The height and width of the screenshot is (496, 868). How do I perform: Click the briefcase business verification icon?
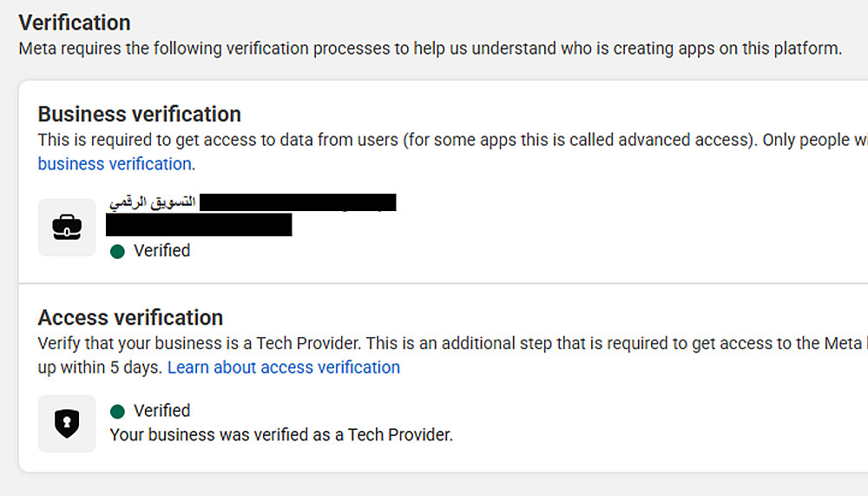tap(67, 228)
